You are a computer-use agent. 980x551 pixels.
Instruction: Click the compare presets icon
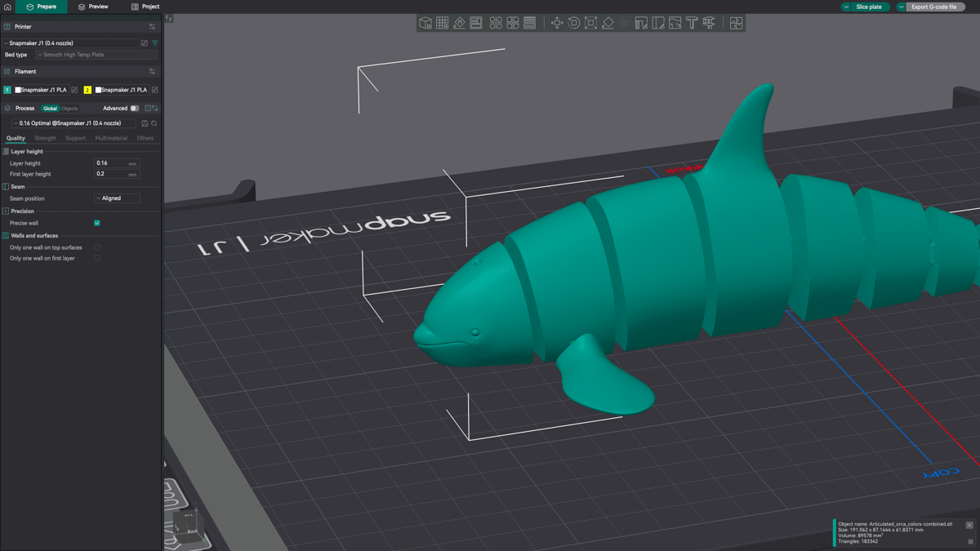point(155,108)
